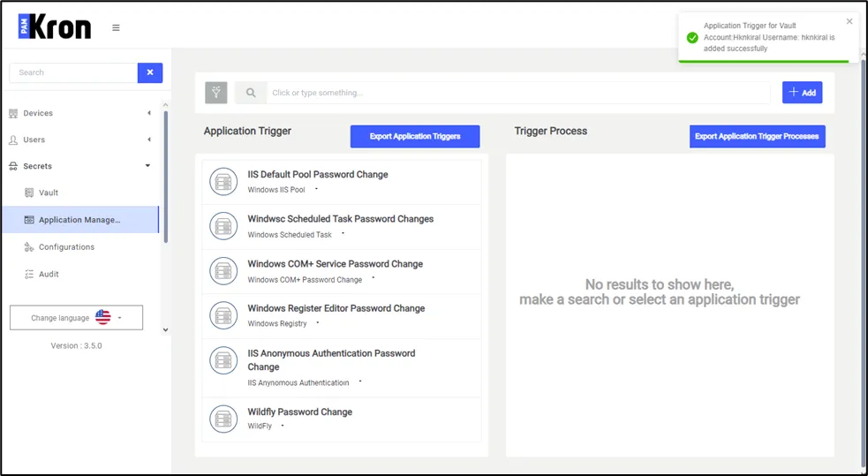Screen dimensions: 868x476
Task: Open options dot beside Windows Registry
Action: (x=318, y=322)
